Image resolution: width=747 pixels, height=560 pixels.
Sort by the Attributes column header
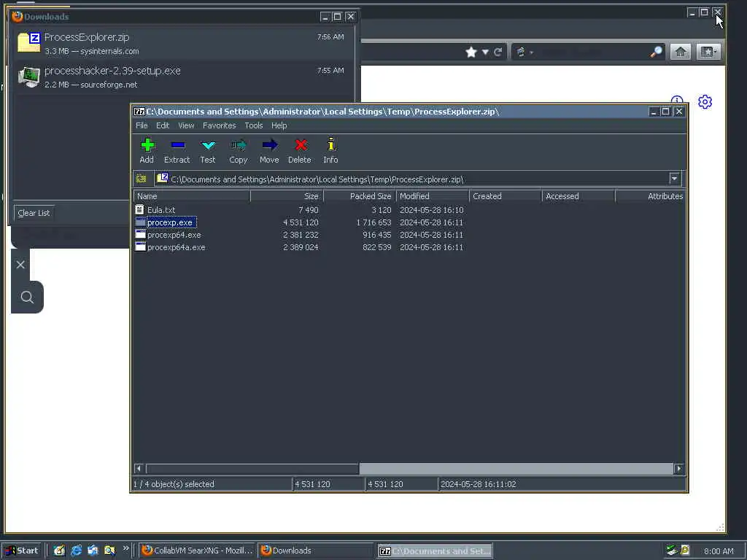pos(651,196)
